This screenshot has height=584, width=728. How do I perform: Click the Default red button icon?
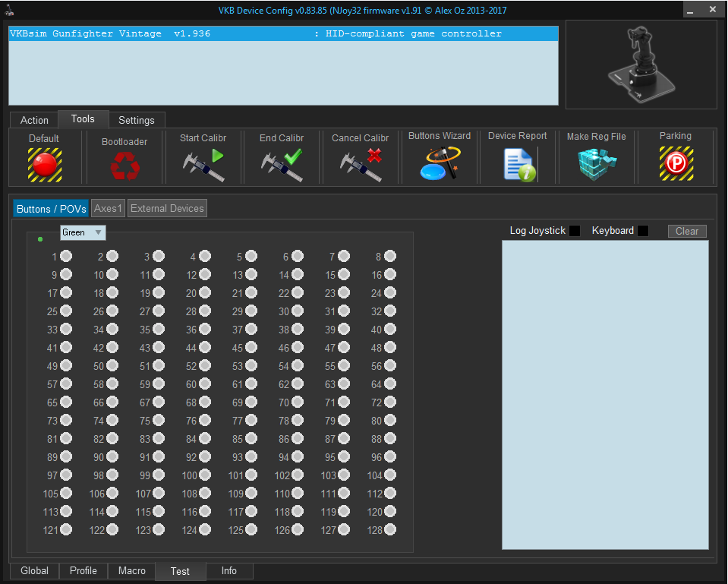[x=45, y=164]
